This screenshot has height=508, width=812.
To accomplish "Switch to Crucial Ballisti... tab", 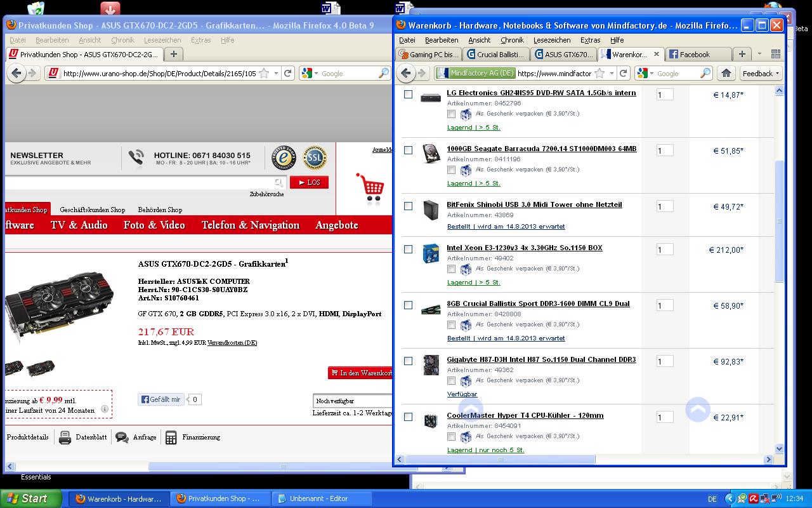I will pos(495,55).
